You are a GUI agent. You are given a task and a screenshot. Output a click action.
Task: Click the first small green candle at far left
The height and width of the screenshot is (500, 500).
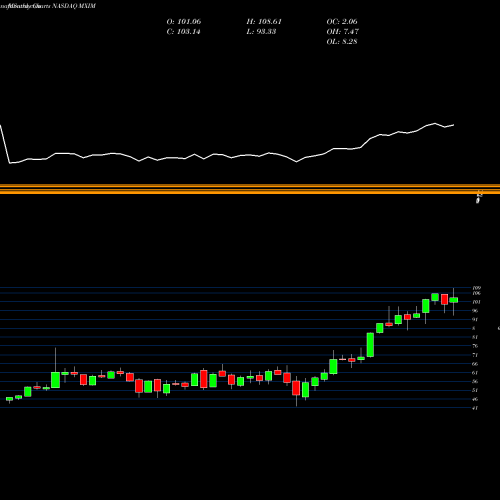pos(9,399)
